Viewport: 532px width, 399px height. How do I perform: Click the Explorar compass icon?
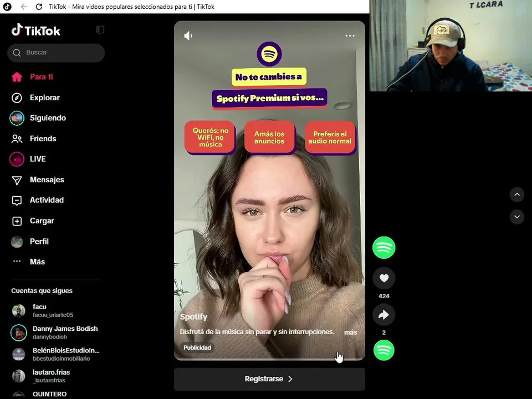(17, 98)
